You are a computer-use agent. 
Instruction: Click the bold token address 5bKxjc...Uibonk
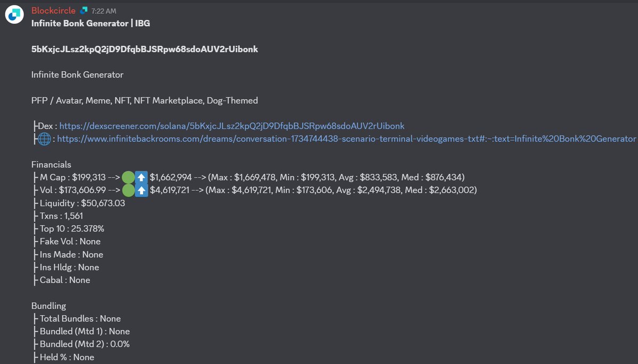[145, 49]
